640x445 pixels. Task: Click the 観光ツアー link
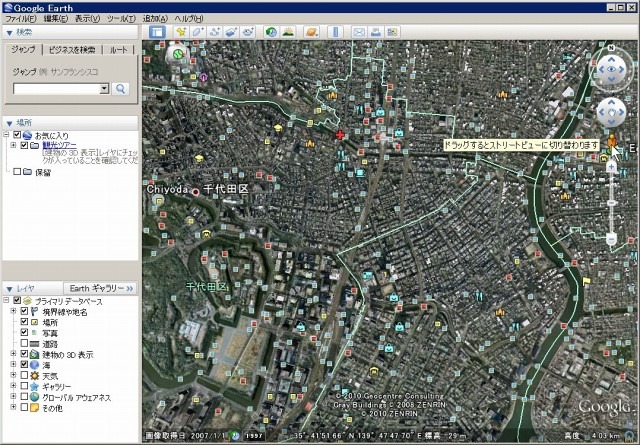(x=59, y=145)
